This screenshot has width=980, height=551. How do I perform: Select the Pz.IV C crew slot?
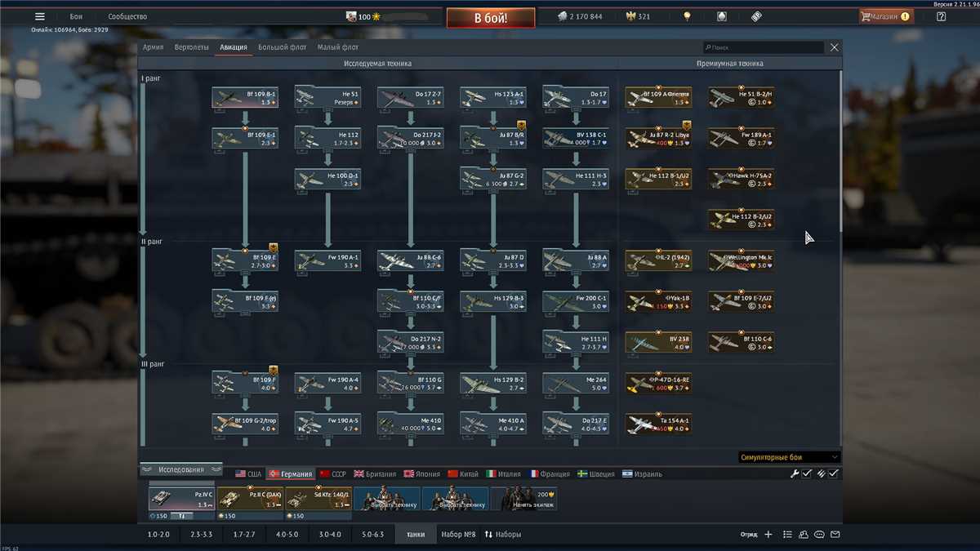pos(181,499)
